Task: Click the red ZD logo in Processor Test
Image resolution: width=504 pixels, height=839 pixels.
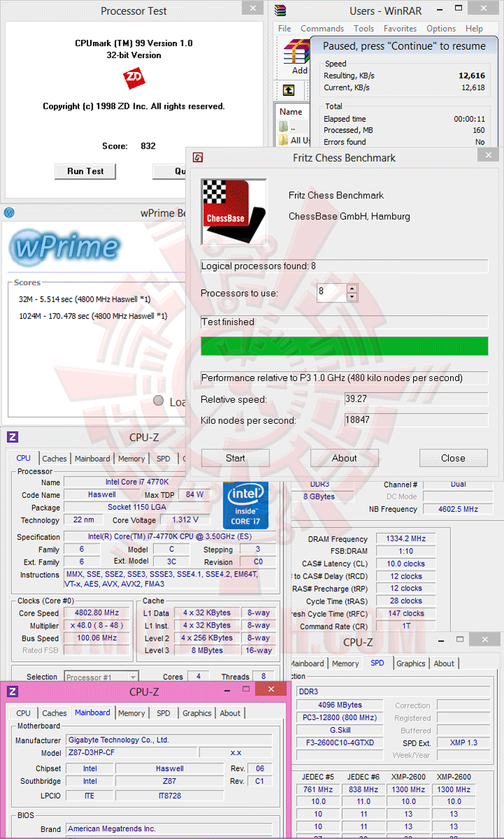Action: pos(134,78)
